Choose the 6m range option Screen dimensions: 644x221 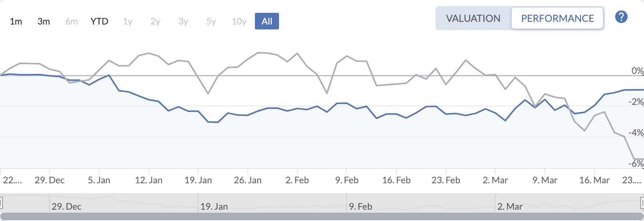72,21
